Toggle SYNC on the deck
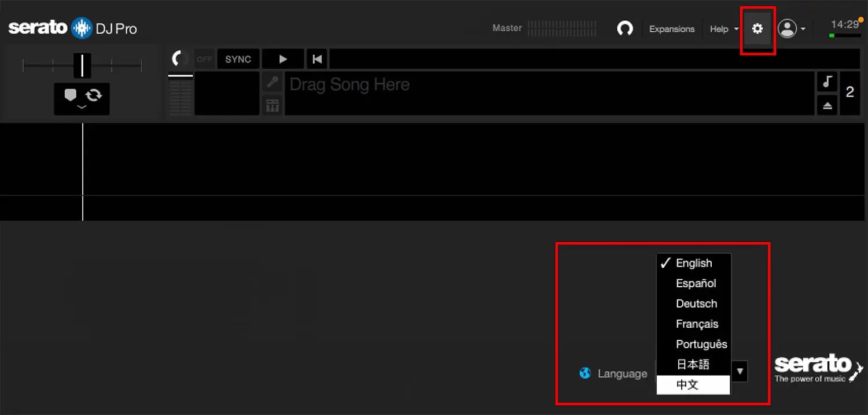 pyautogui.click(x=238, y=58)
